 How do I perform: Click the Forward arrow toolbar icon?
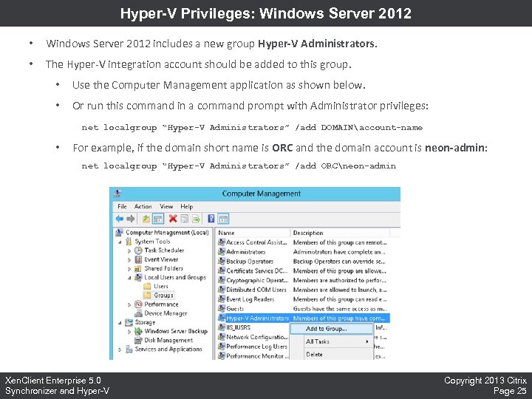(131, 219)
